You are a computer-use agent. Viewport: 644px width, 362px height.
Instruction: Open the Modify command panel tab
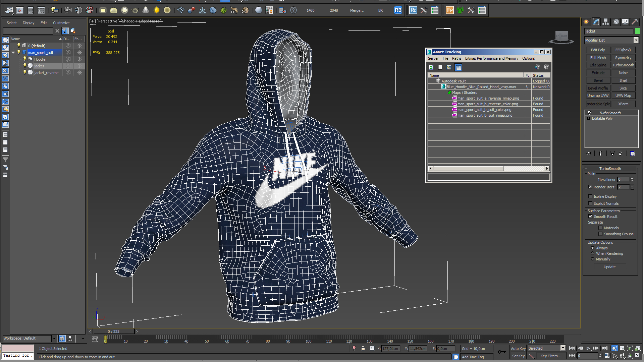[x=596, y=22]
